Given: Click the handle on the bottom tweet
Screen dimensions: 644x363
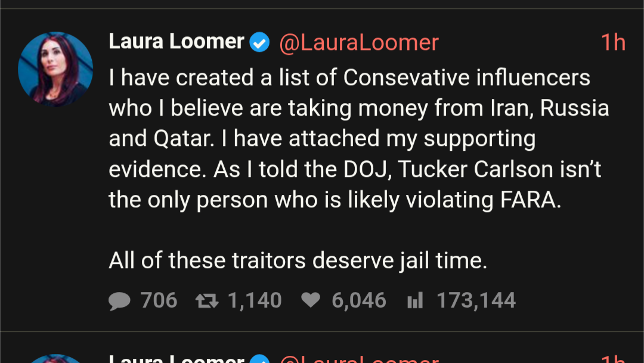Looking at the screenshot, I should tap(359, 359).
